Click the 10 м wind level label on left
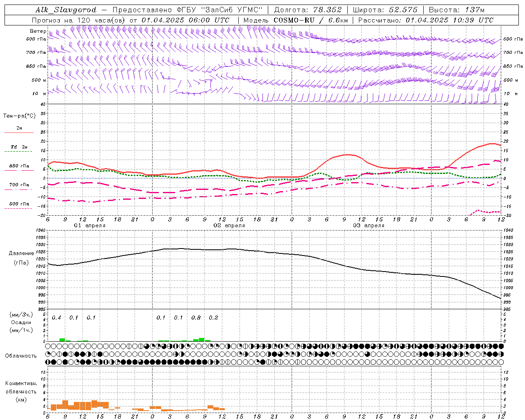This screenshot has width=525, height=420. [x=39, y=94]
